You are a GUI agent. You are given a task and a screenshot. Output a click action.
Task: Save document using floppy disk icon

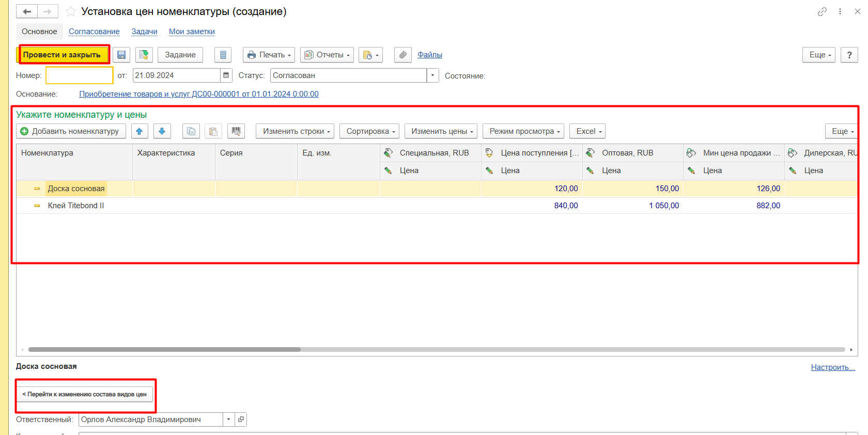tap(121, 55)
